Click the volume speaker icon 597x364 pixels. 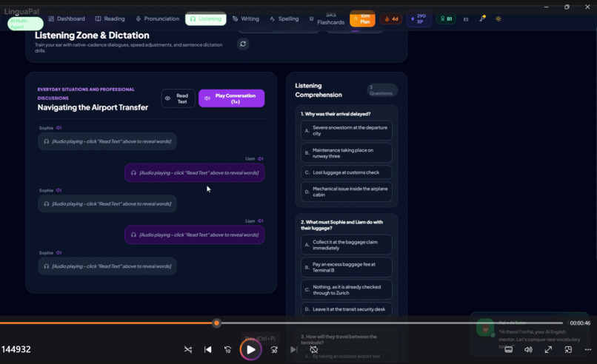point(528,349)
